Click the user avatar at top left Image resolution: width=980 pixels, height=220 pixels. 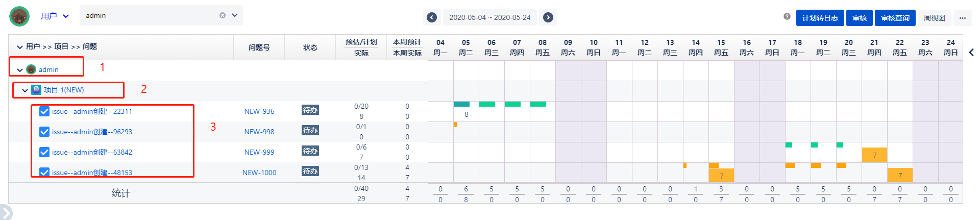(x=19, y=16)
